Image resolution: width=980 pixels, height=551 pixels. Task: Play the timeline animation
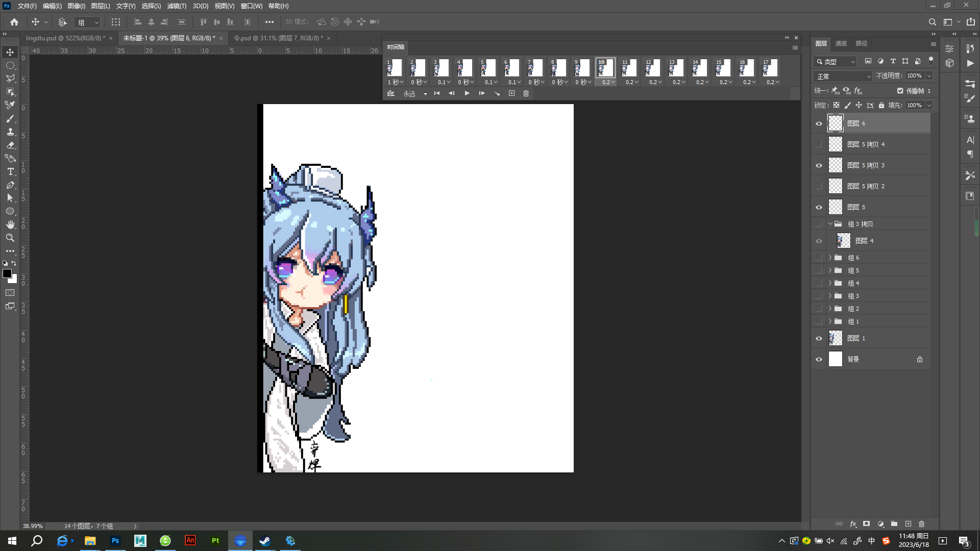467,93
